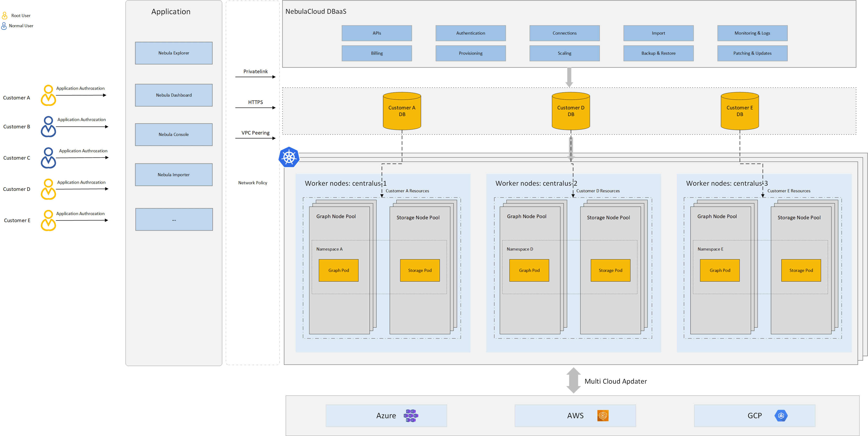Select the Storage Pod in Namespace E
The width and height of the screenshot is (868, 436).
pyautogui.click(x=801, y=271)
